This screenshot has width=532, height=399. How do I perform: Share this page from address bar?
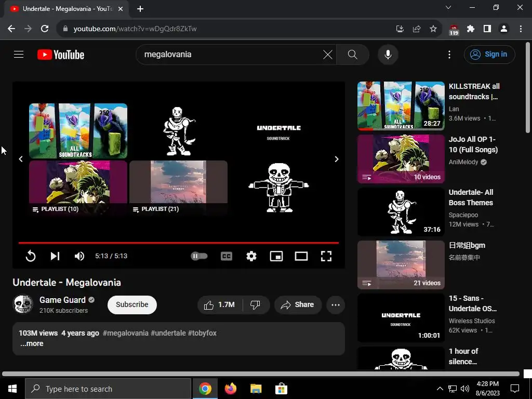[417, 29]
